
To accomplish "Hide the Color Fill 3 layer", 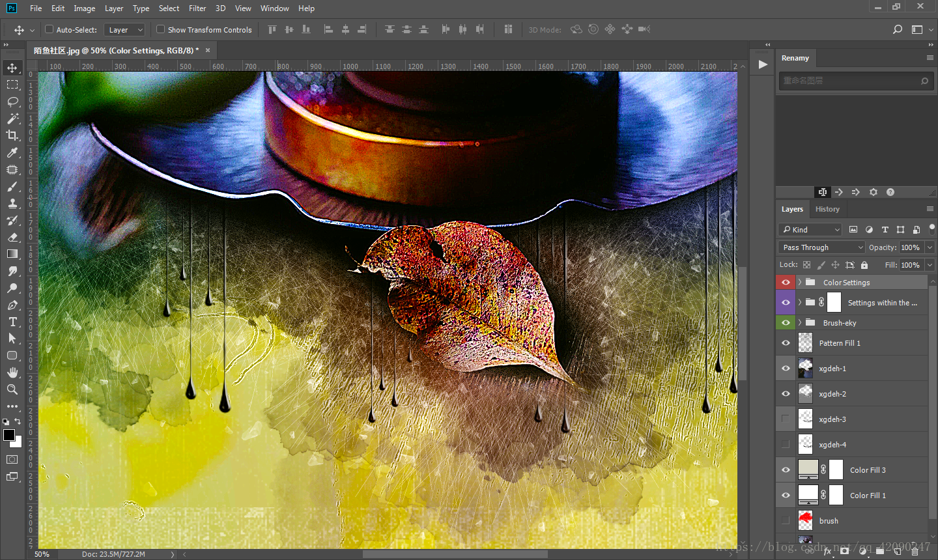I will pos(786,469).
